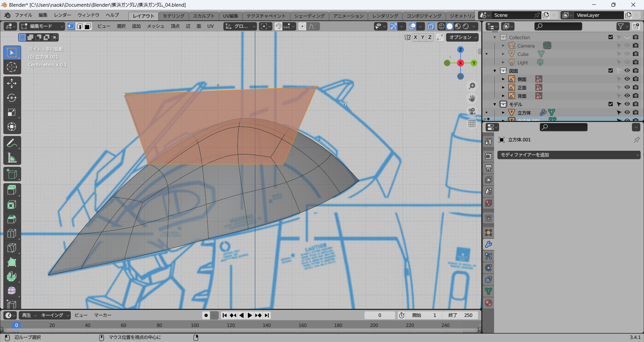Hide the Cube object in outliner

pos(627,54)
